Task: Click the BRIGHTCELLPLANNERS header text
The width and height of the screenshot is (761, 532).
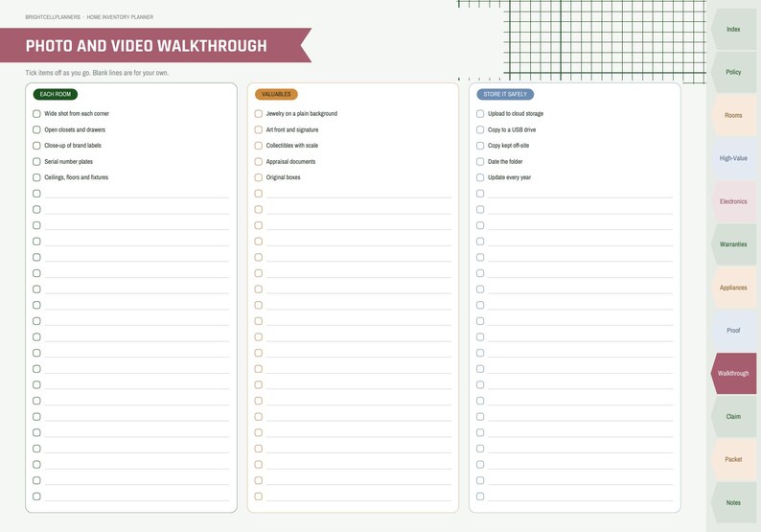Action: tap(53, 17)
